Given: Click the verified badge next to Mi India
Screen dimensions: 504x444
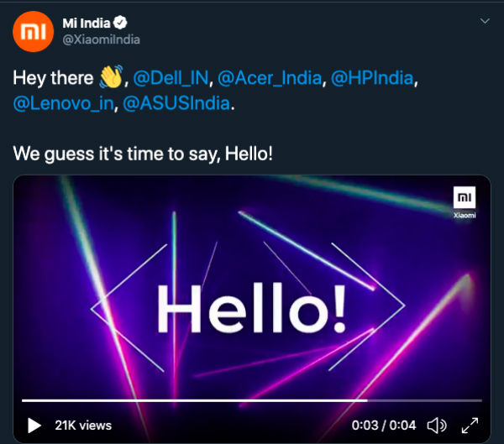Looking at the screenshot, I should 120,23.
